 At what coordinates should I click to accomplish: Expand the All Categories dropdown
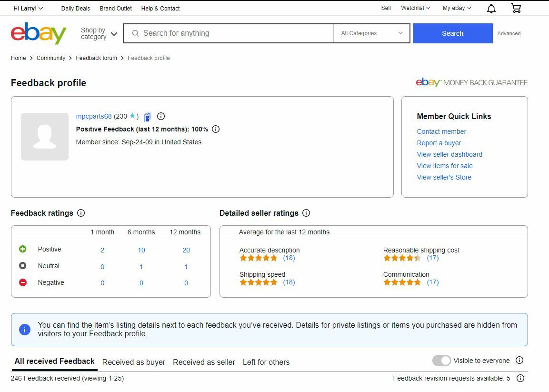pos(371,33)
